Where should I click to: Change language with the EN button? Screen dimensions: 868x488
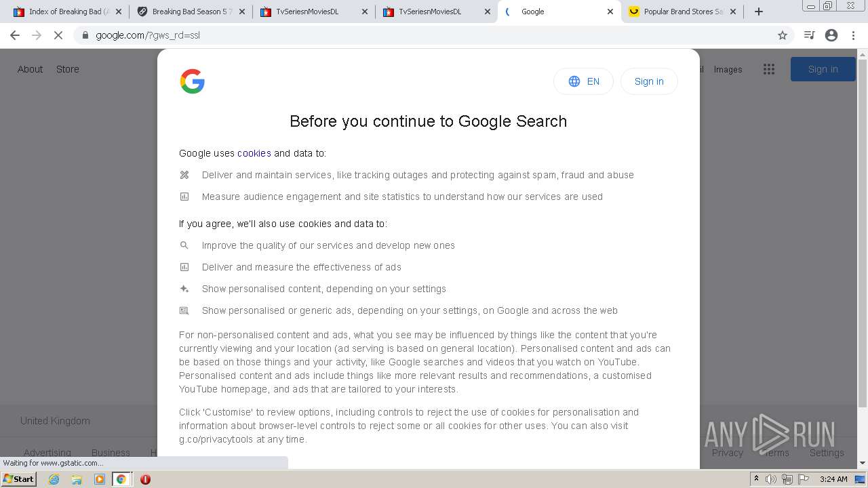pyautogui.click(x=583, y=81)
